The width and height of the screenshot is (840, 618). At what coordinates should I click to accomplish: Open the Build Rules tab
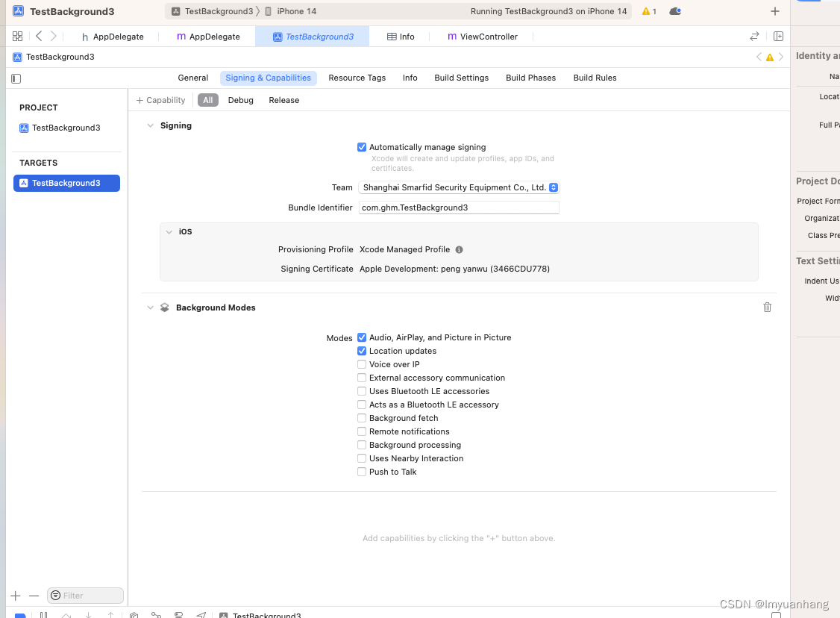coord(595,78)
